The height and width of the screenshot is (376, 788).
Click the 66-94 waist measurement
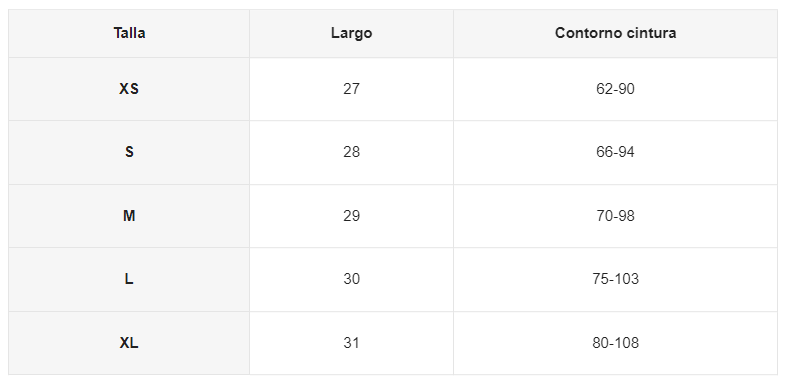pyautogui.click(x=615, y=152)
